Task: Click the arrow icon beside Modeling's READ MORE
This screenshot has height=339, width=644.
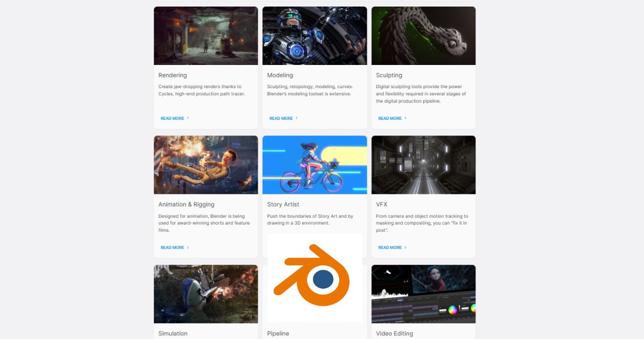Action: pyautogui.click(x=296, y=118)
